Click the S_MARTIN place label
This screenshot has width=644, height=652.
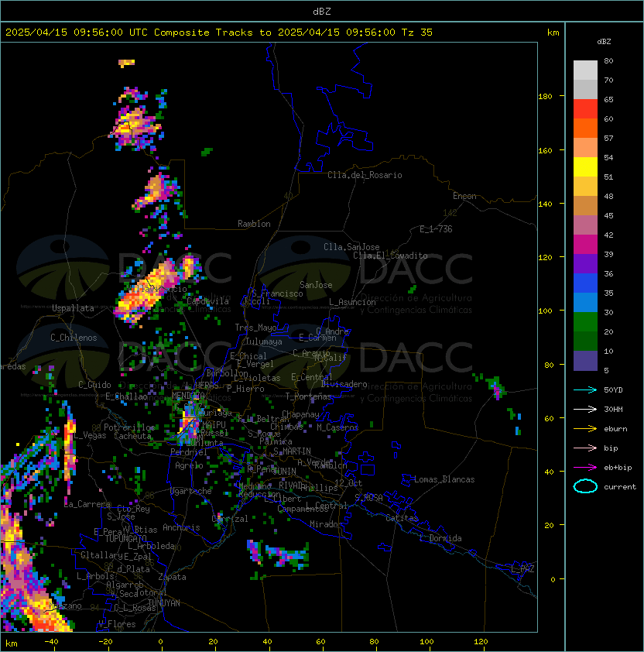292,451
